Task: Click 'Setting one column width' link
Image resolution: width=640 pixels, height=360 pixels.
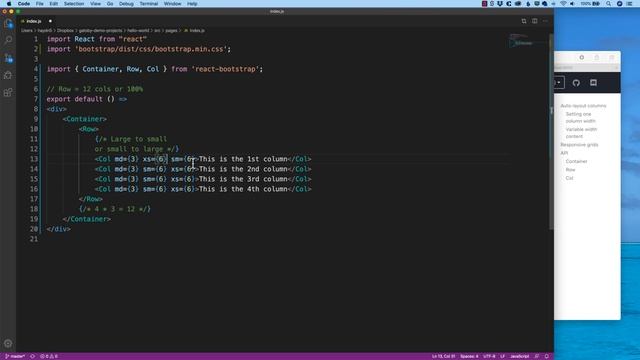Action: click(580, 118)
